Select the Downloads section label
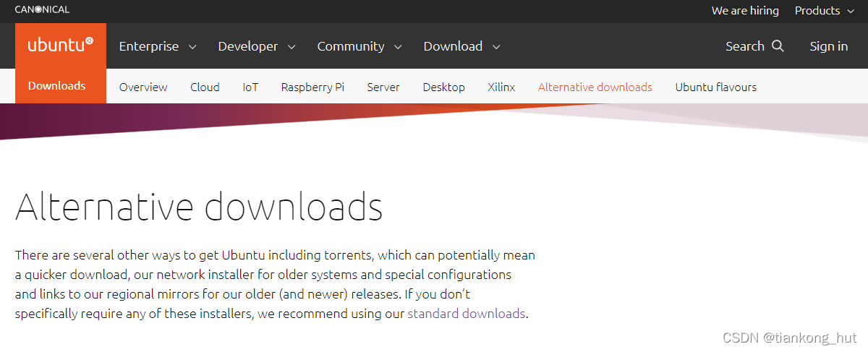 57,85
